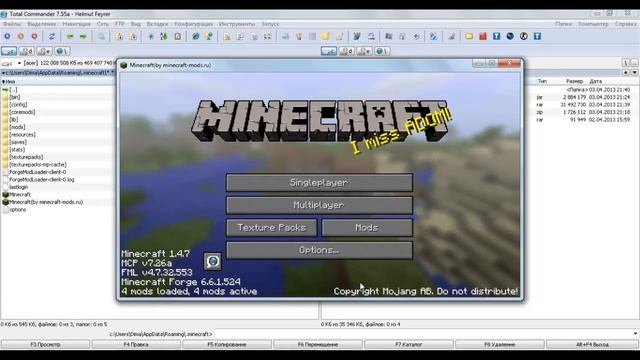Screen dimensions: 640x360
Task: Click blue T icon right of red icon
Action: click(x=496, y=36)
